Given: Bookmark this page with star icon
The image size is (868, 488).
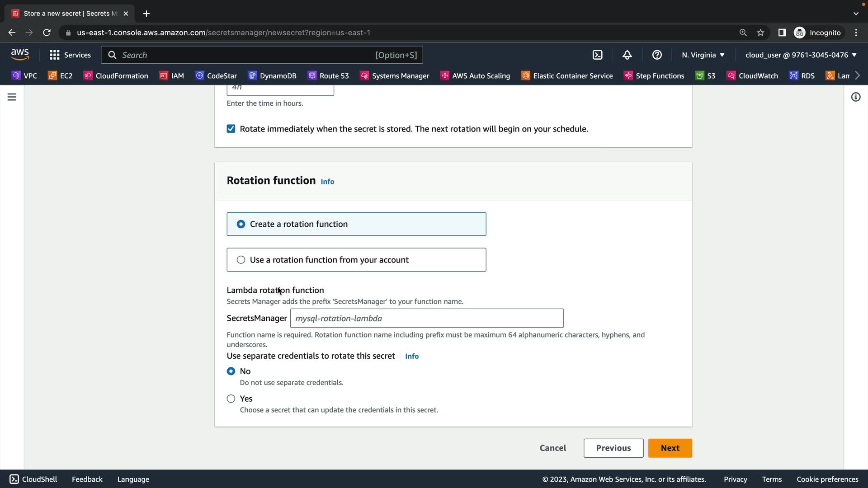Looking at the screenshot, I should (x=760, y=33).
